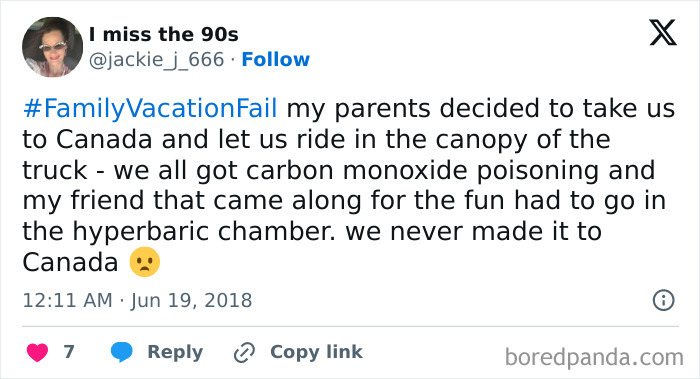Viewport: 700px width, 379px height.
Task: Open the 12:11 AM Jun 19, 2018 timestamp
Action: pyautogui.click(x=138, y=300)
